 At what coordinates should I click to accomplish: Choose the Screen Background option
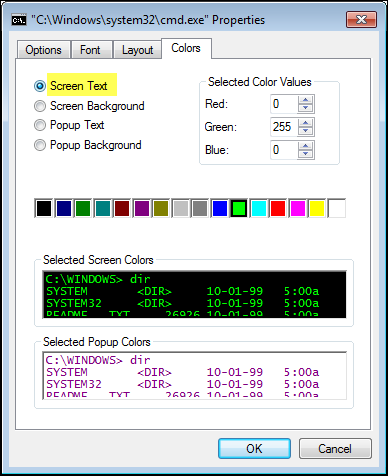coord(40,106)
